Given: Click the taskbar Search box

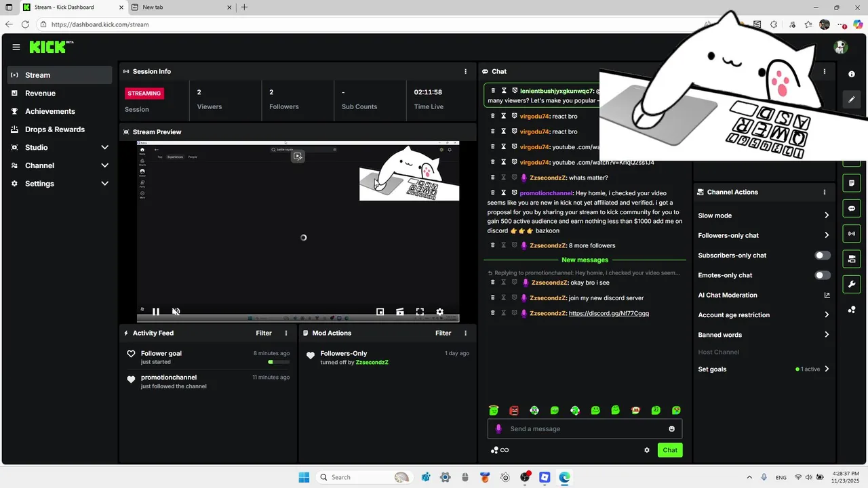Looking at the screenshot, I should click(x=365, y=477).
